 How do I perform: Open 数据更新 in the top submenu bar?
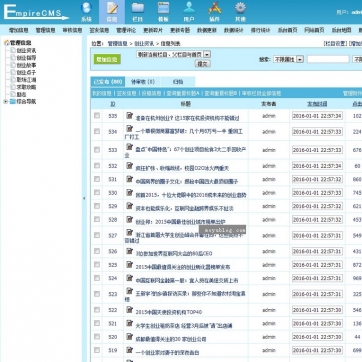coord(206,30)
